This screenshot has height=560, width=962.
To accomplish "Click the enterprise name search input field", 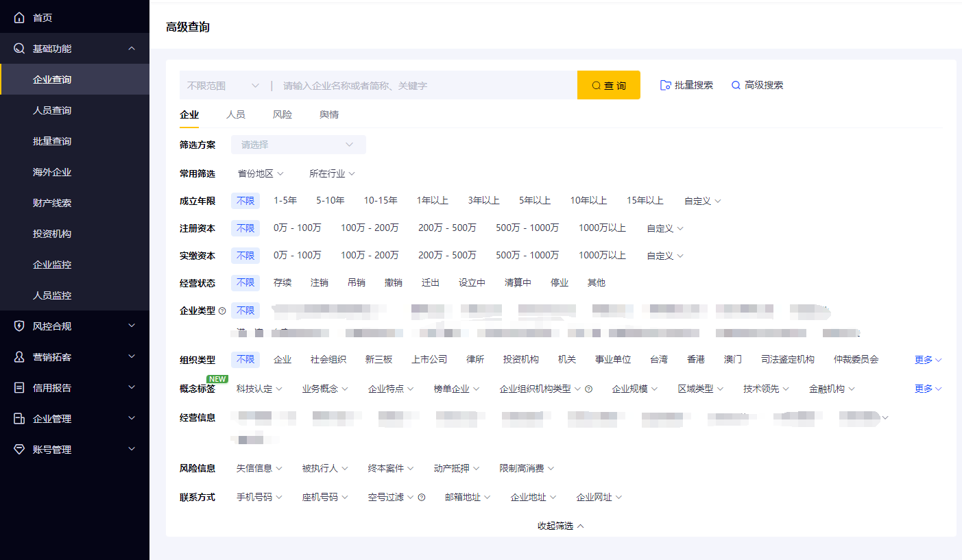I will click(x=425, y=86).
